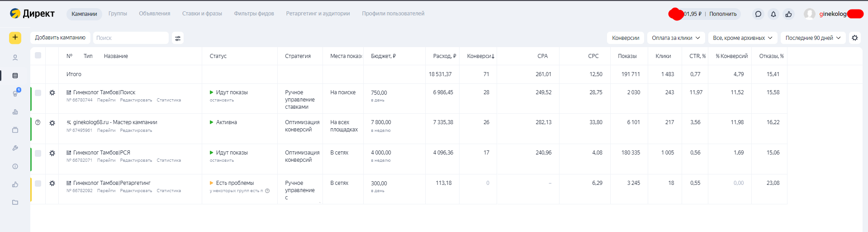
Task: Open the wrench tools icon in sidebar
Action: point(15,148)
